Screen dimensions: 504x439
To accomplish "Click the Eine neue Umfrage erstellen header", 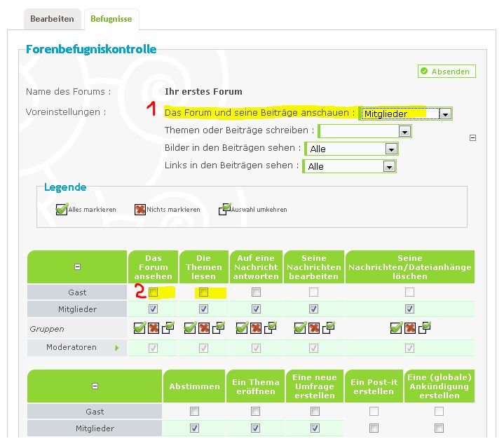I will click(315, 386).
